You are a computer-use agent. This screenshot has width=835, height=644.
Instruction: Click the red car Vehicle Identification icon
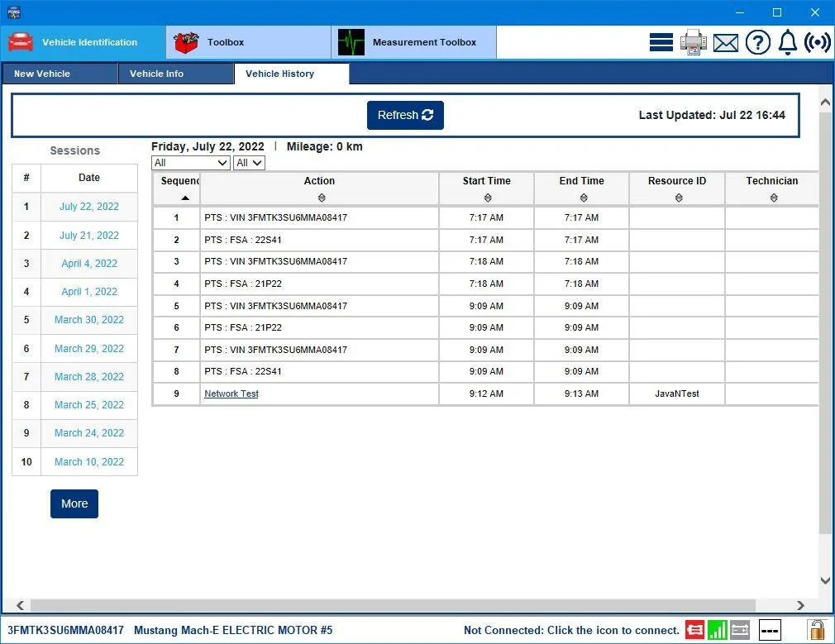coord(20,41)
